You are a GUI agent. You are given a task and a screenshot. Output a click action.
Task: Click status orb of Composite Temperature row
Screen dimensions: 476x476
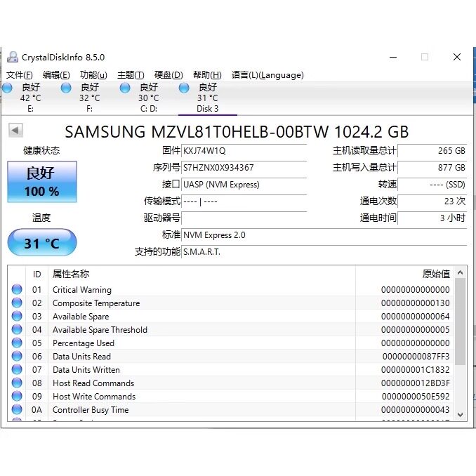17,303
